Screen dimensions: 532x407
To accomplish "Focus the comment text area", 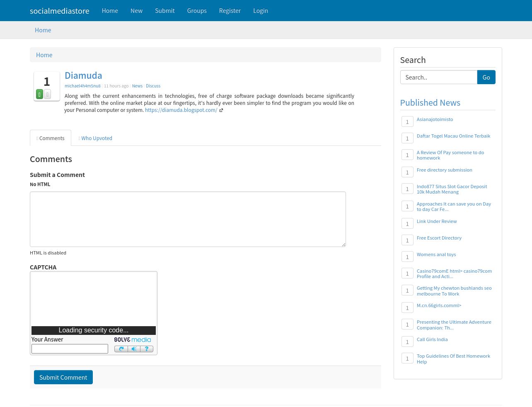I will click(x=188, y=219).
